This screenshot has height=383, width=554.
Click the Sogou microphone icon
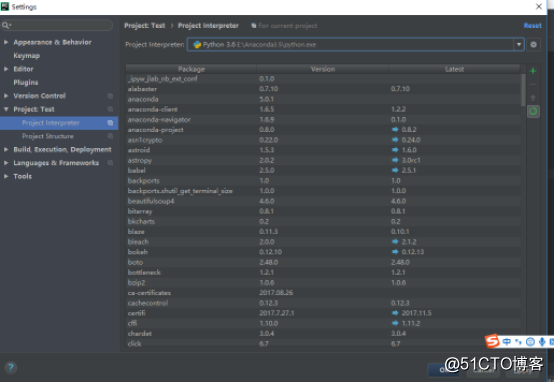pos(542,342)
